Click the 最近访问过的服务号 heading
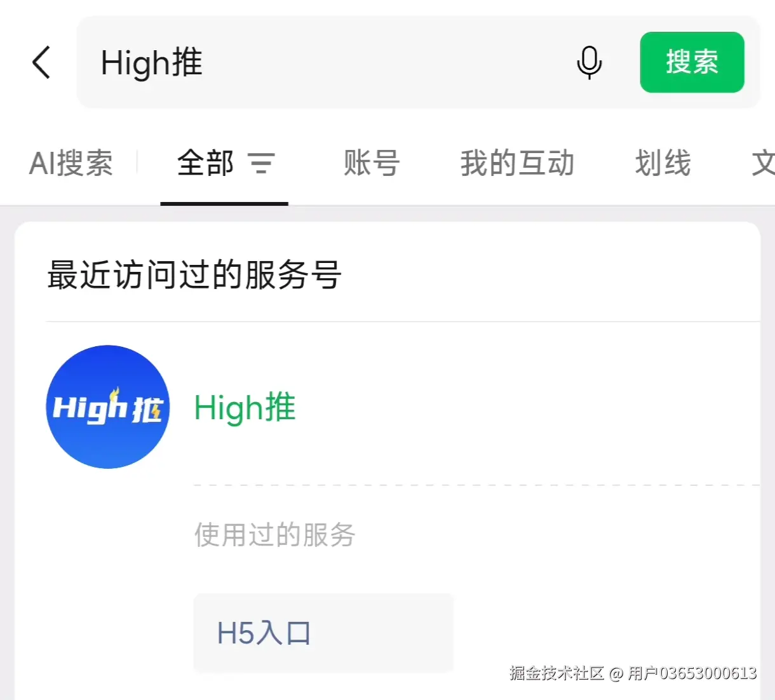This screenshot has height=700, width=775. 194,275
